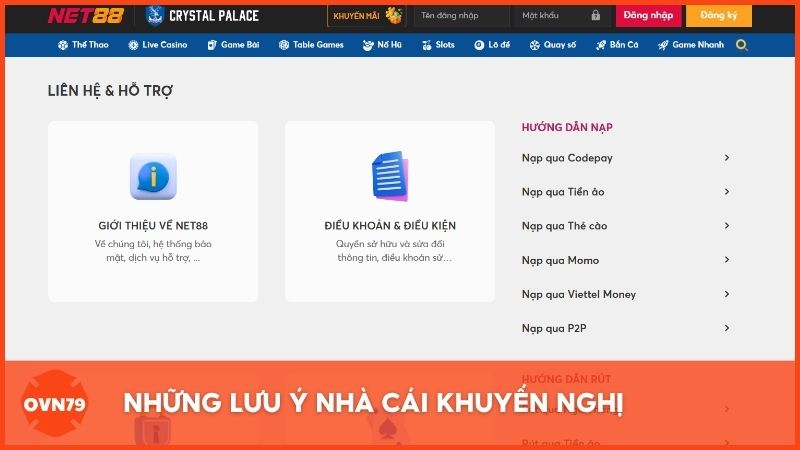Expand the Nạp qua Codepay chevron

(x=727, y=158)
